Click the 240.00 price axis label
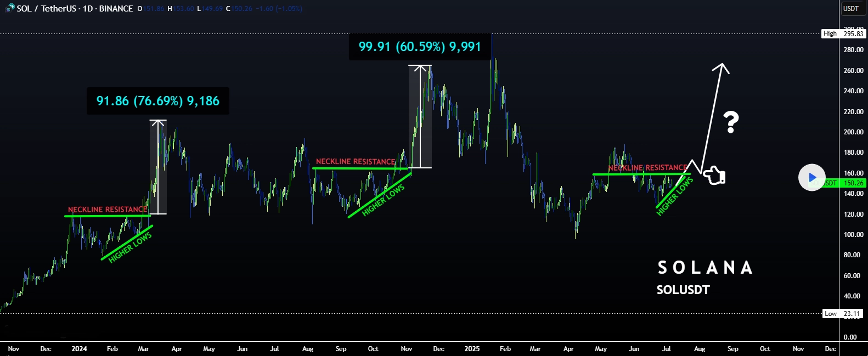The width and height of the screenshot is (868, 356). pyautogui.click(x=854, y=91)
